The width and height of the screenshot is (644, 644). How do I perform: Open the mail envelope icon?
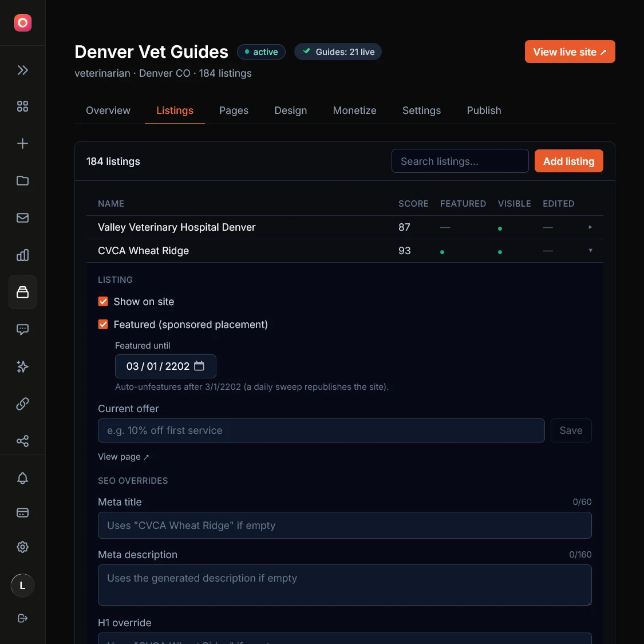coord(22,218)
